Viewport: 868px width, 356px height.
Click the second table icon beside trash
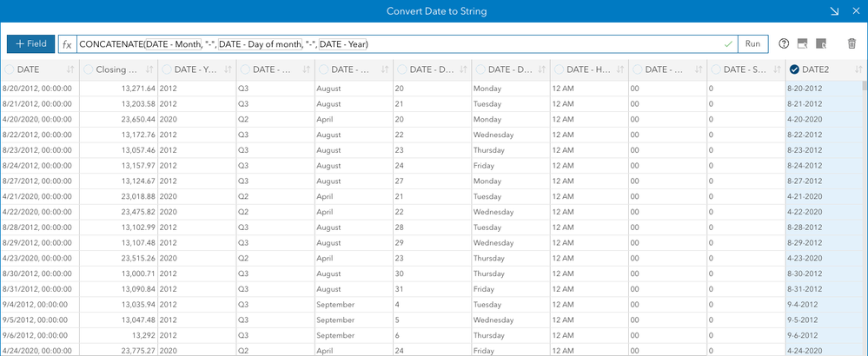(x=820, y=43)
